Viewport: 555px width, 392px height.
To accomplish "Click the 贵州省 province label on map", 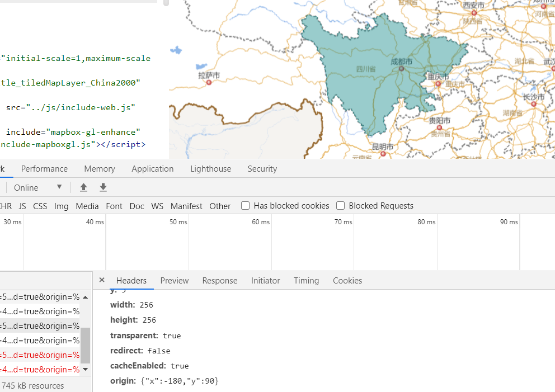I will (x=441, y=134).
